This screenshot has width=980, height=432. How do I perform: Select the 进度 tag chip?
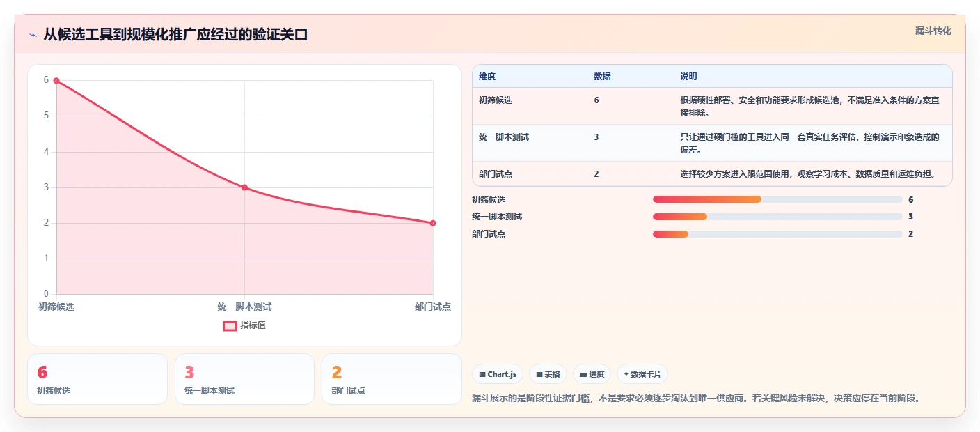(x=592, y=374)
